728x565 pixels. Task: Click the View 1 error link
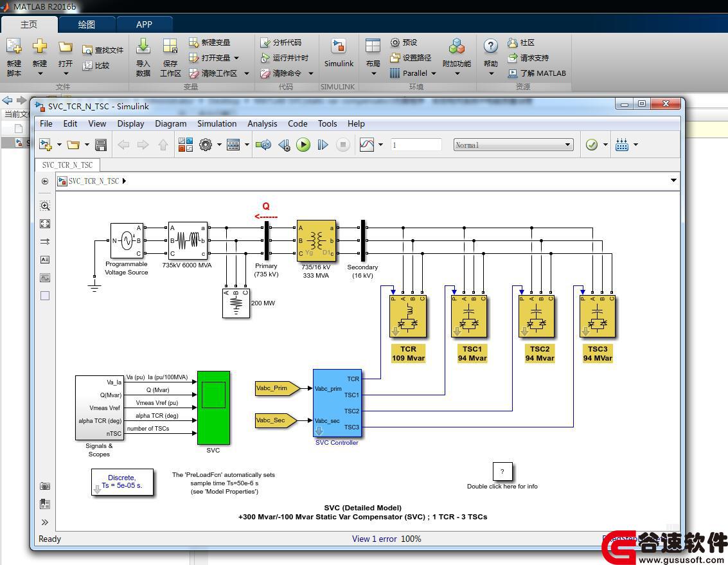click(x=374, y=539)
